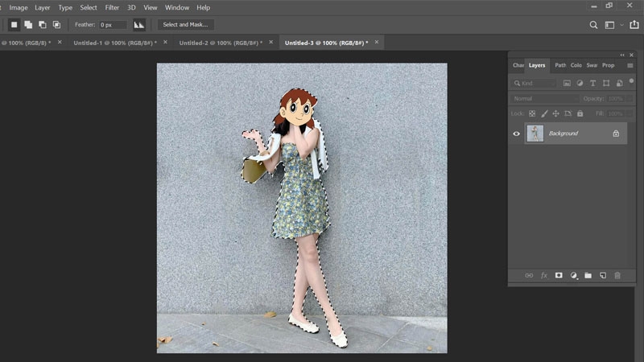Open the layer filter Kind dropdown

535,84
